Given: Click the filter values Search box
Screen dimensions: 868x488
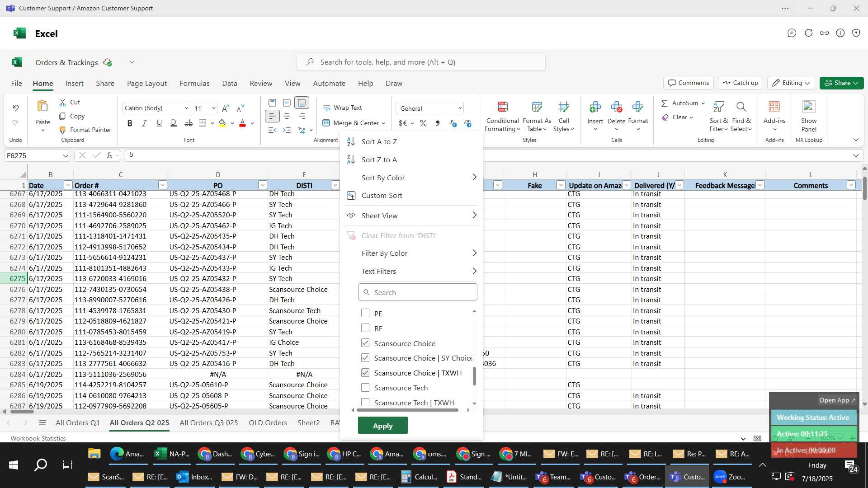Looking at the screenshot, I should [417, 292].
